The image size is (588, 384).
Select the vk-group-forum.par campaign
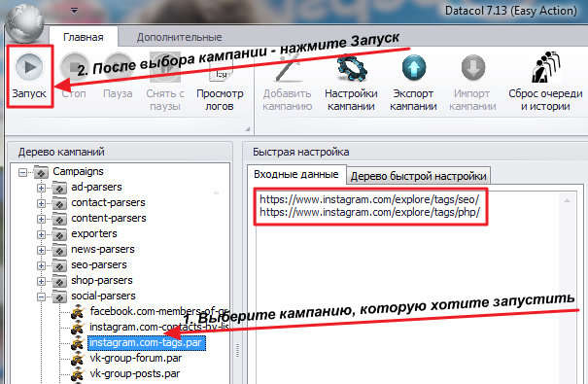click(136, 358)
